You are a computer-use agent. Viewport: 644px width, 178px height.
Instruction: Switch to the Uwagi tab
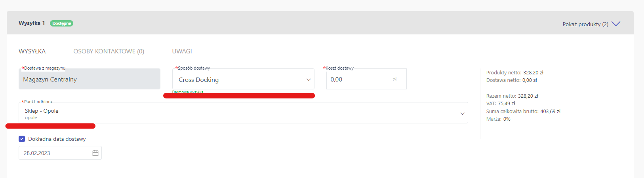[182, 51]
